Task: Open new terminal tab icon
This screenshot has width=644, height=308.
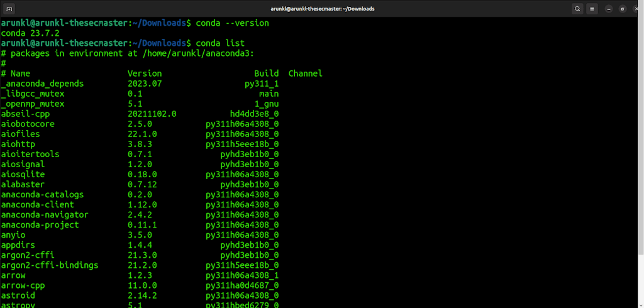Action: pos(9,9)
